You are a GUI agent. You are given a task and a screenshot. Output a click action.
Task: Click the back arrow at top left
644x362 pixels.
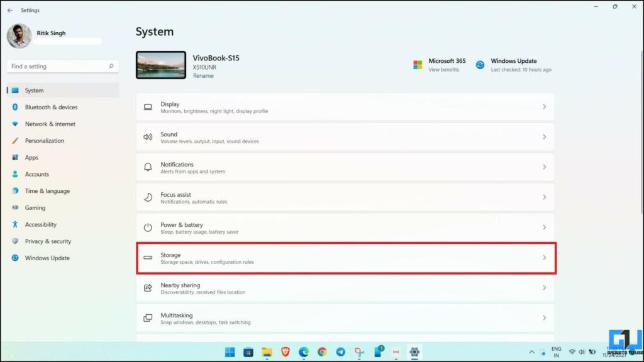(x=9, y=9)
